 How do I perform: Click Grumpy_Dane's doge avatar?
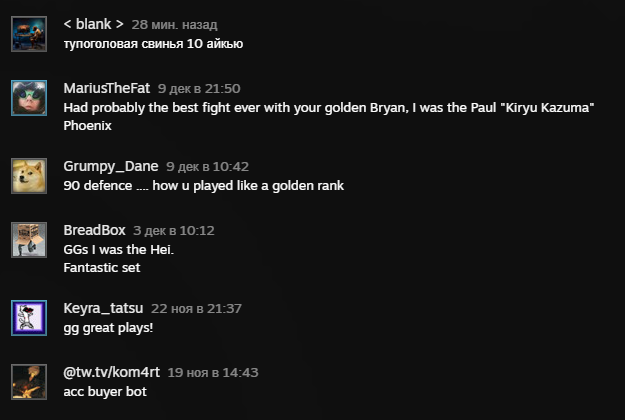[x=29, y=176]
